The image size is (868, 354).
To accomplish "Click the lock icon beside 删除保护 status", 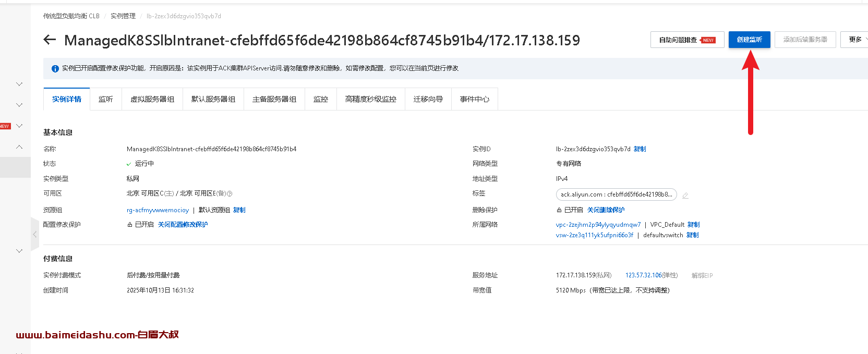I will point(559,210).
